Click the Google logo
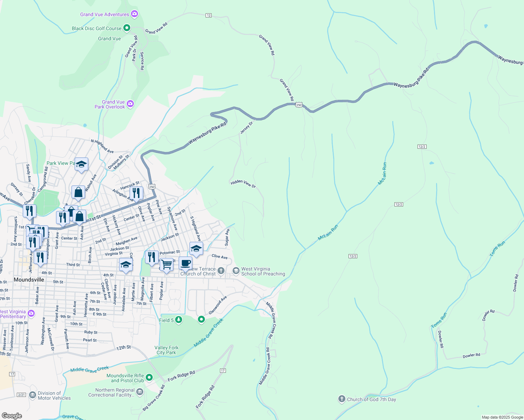 tap(12, 416)
